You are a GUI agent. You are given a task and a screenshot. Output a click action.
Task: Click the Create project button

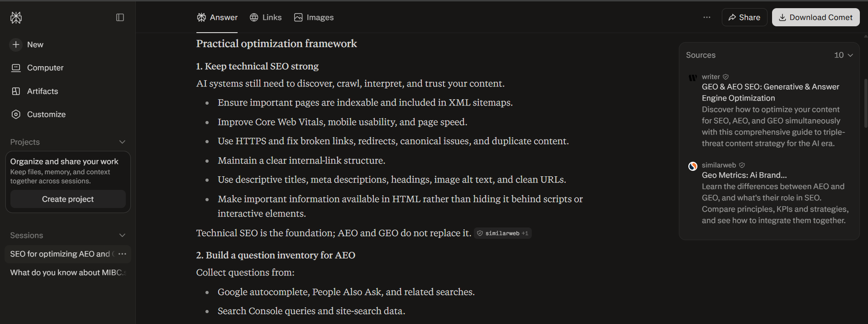[x=68, y=199]
